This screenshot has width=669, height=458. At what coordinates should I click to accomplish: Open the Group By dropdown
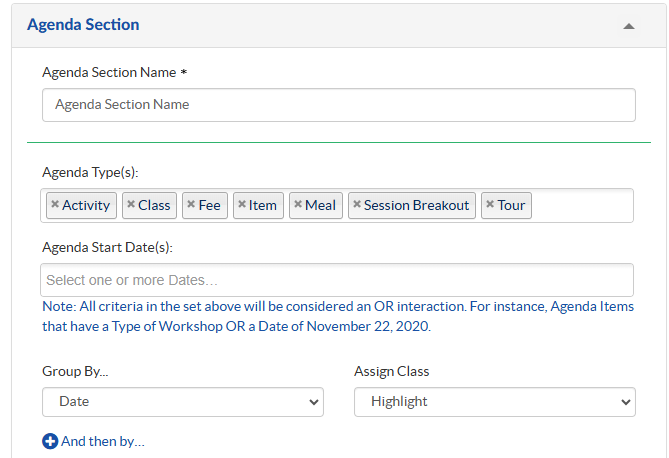click(x=182, y=402)
